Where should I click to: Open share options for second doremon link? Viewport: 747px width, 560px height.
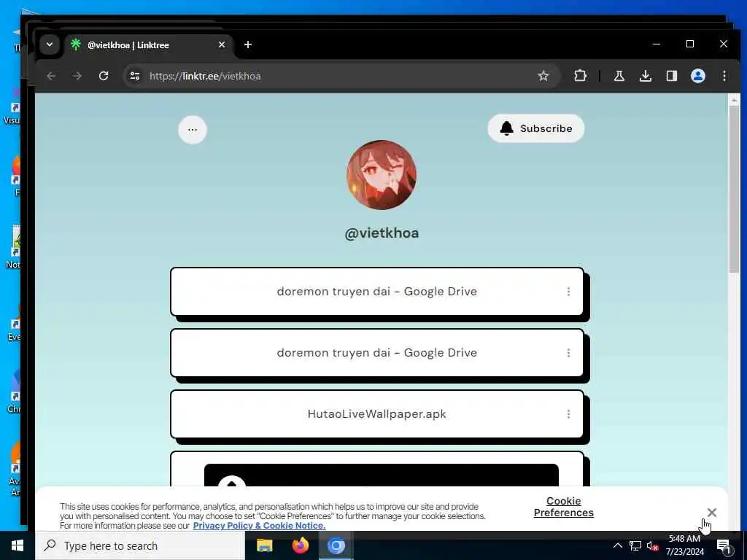pyautogui.click(x=568, y=353)
